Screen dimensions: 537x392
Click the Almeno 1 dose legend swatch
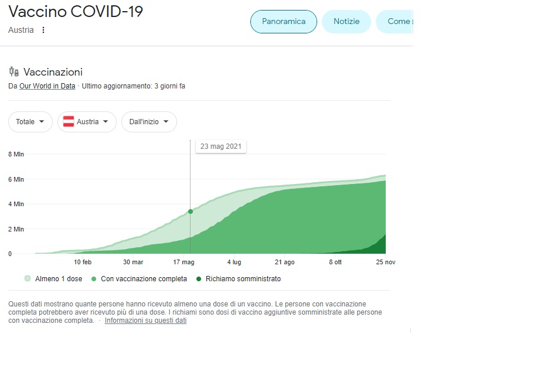[28, 278]
